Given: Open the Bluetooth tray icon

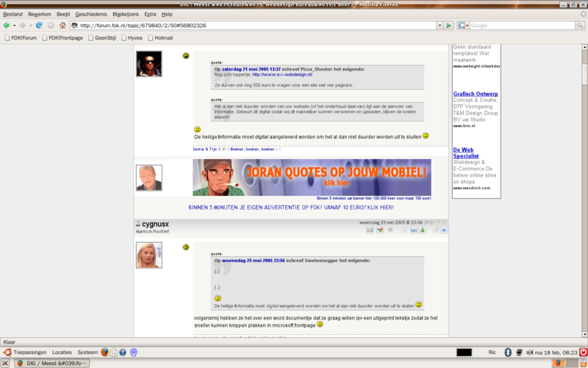Looking at the screenshot, I should tap(509, 353).
